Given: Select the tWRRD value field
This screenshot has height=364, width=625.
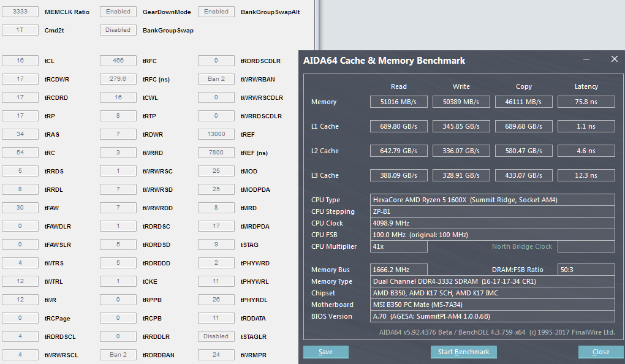Looking at the screenshot, I should click(x=118, y=153).
